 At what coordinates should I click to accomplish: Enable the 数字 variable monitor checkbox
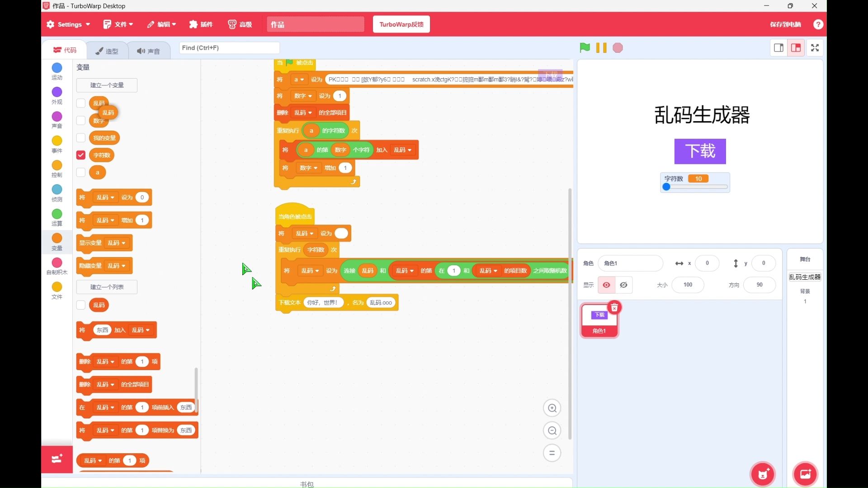point(81,120)
